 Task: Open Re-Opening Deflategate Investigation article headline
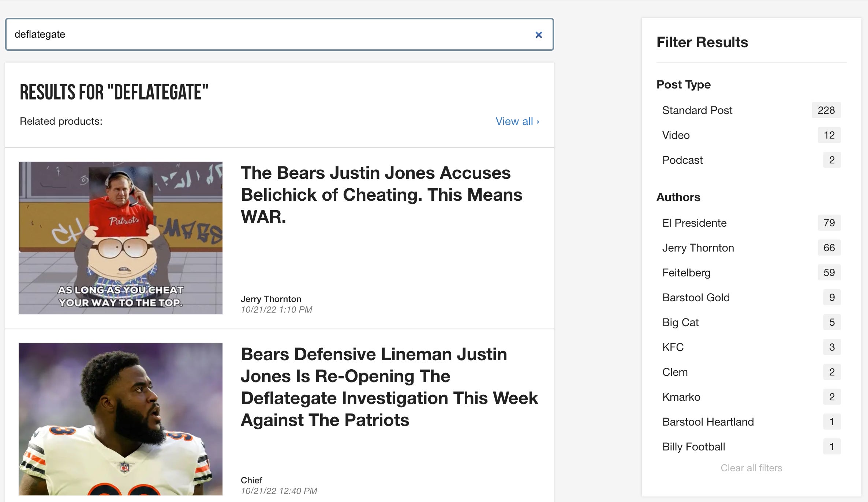click(x=389, y=387)
